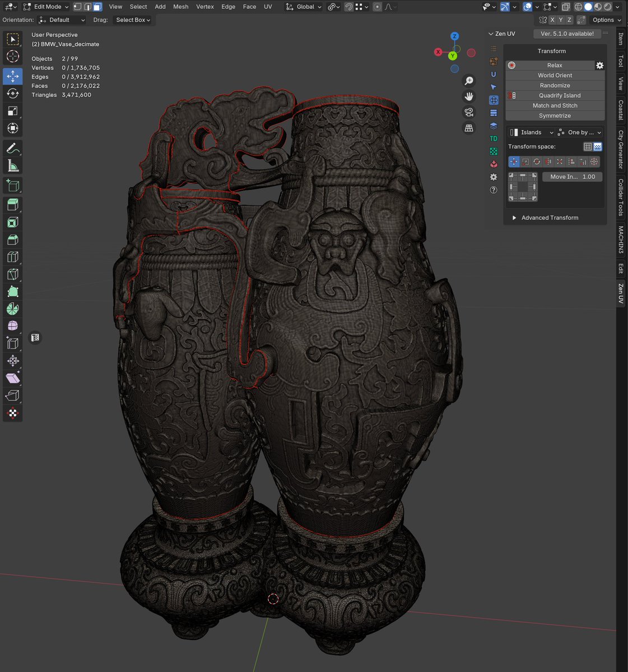Select the Smooth vertices tool
628x672 pixels.
click(x=12, y=326)
